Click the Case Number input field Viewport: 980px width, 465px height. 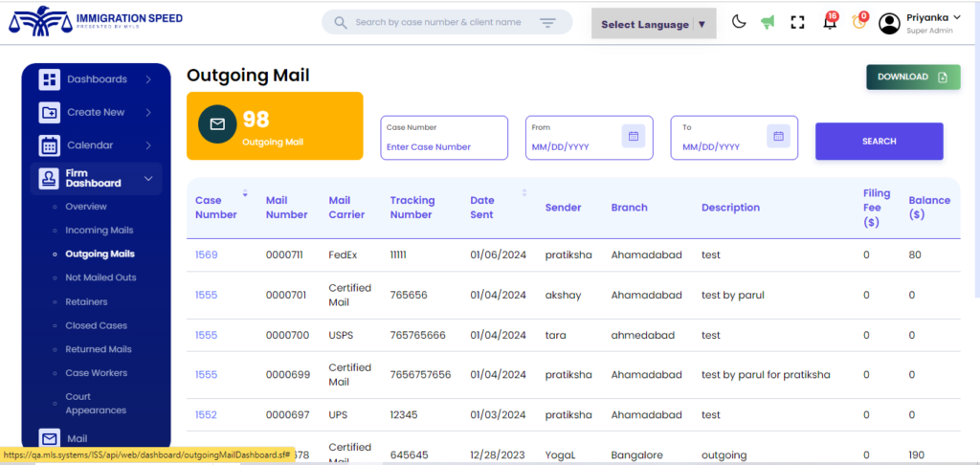coord(444,138)
